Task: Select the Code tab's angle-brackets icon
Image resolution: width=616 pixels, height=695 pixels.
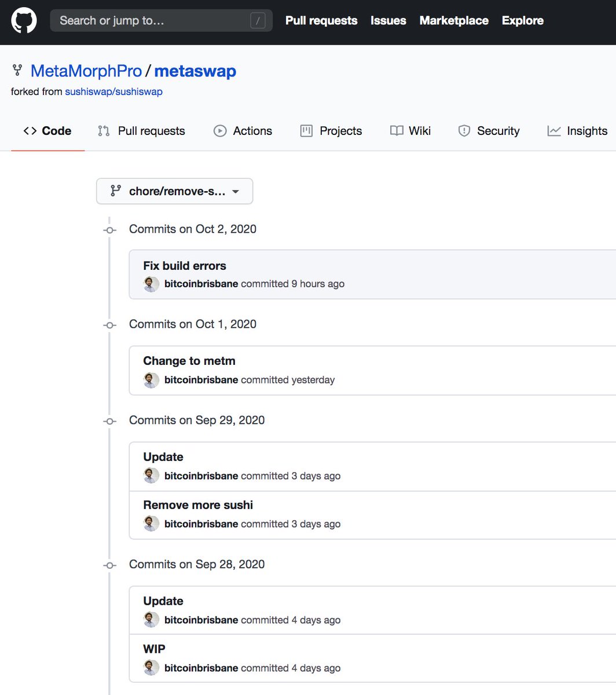Action: pyautogui.click(x=30, y=131)
